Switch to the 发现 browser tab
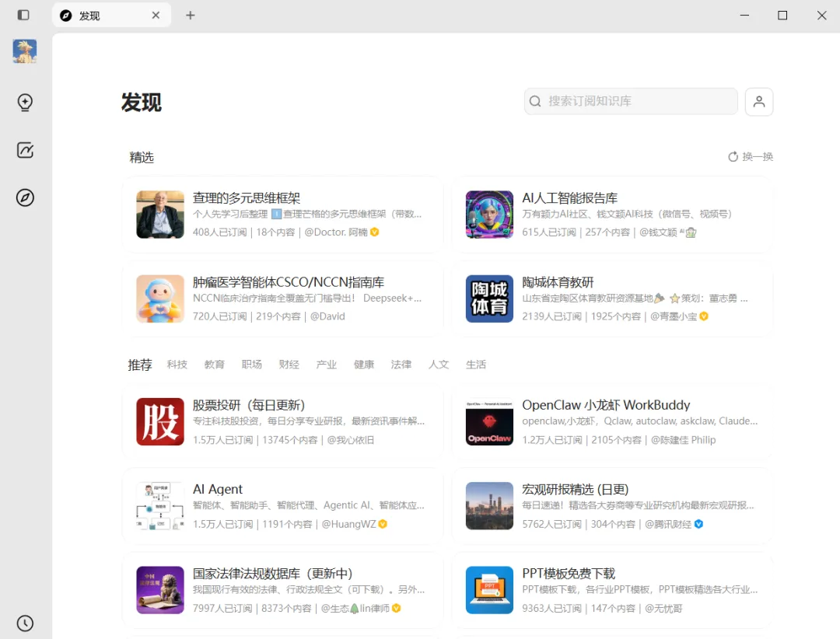 (x=111, y=15)
